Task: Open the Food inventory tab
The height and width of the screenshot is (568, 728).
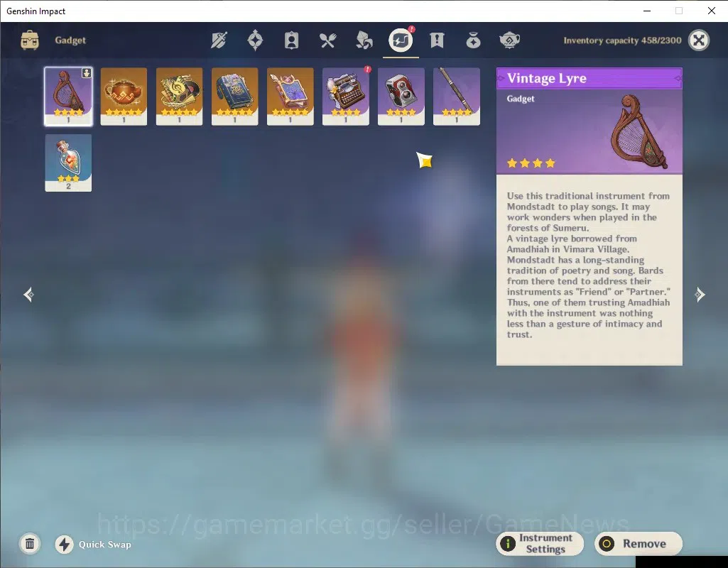Action: coord(327,40)
